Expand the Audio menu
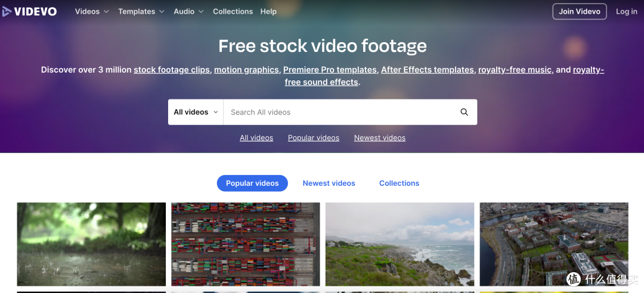Screen dimensions: 644x293 [x=188, y=11]
